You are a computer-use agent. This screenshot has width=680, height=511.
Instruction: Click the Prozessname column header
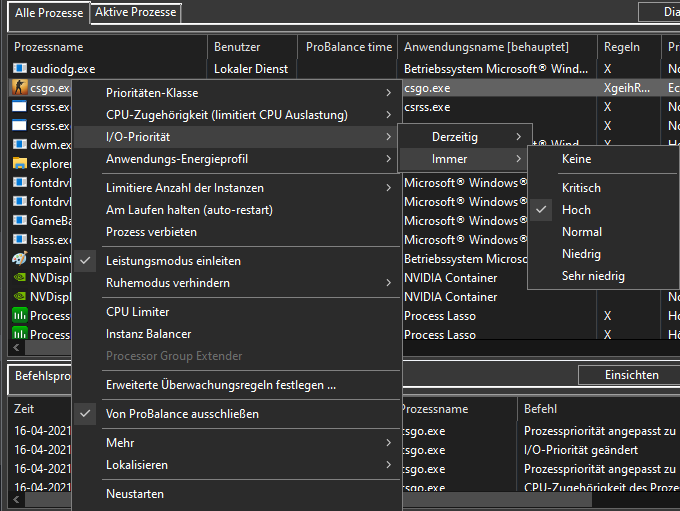49,47
